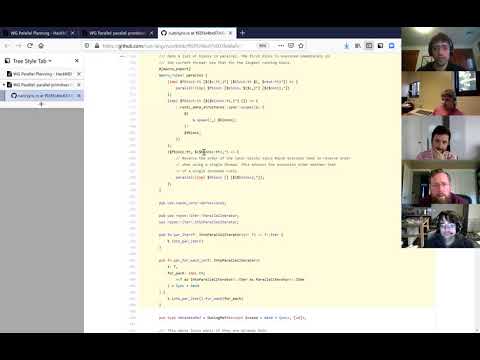480x360 pixels.
Task: Click the Tree Style Tab sidebar icon
Action: click(x=7, y=61)
